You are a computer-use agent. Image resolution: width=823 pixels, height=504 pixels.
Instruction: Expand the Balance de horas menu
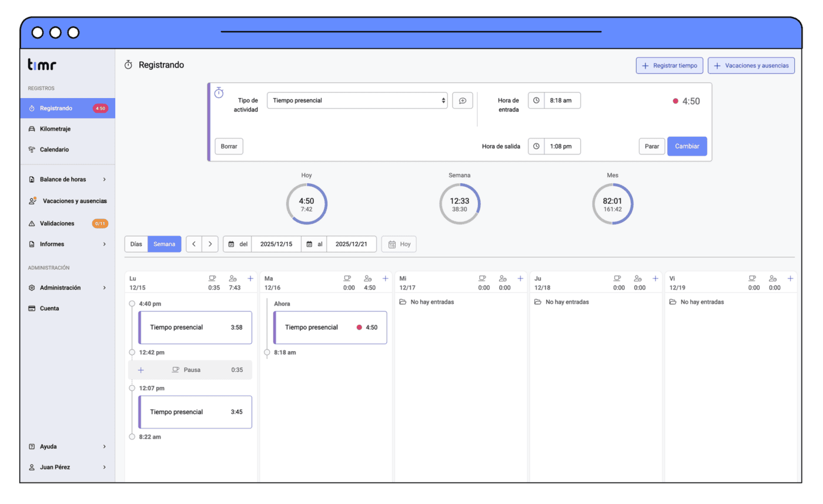point(67,179)
